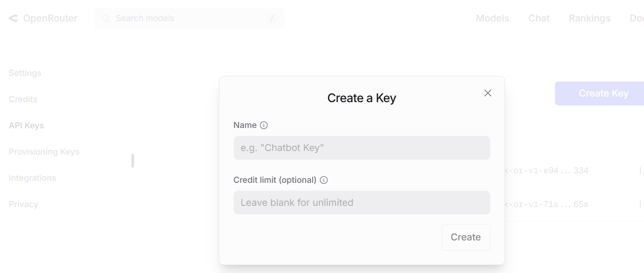Image resolution: width=644 pixels, height=273 pixels.
Task: Open Provisioning Keys in the sidebar
Action: point(44,152)
